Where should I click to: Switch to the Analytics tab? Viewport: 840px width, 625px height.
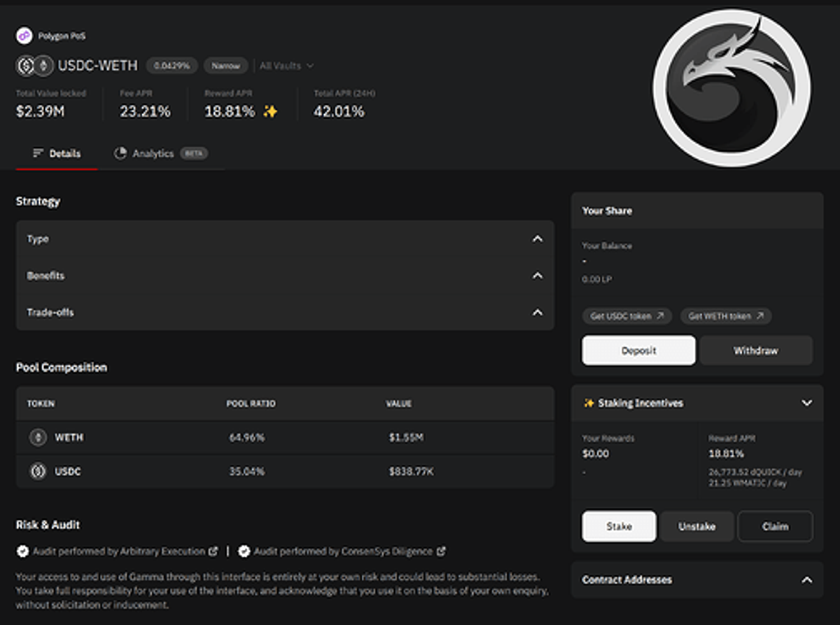point(153,153)
